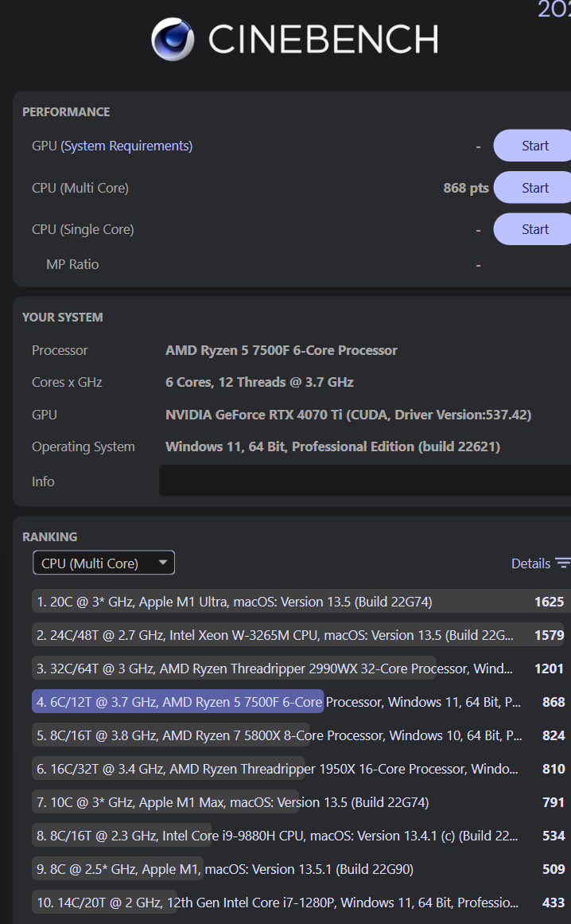571x924 pixels.
Task: Click the ranking dropdown arrow
Action: pos(162,563)
